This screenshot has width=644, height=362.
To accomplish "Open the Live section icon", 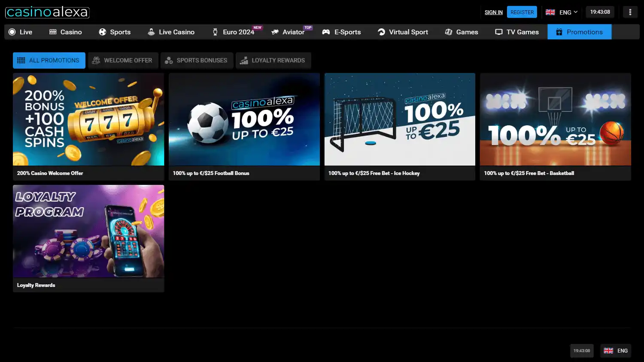I will [x=12, y=32].
